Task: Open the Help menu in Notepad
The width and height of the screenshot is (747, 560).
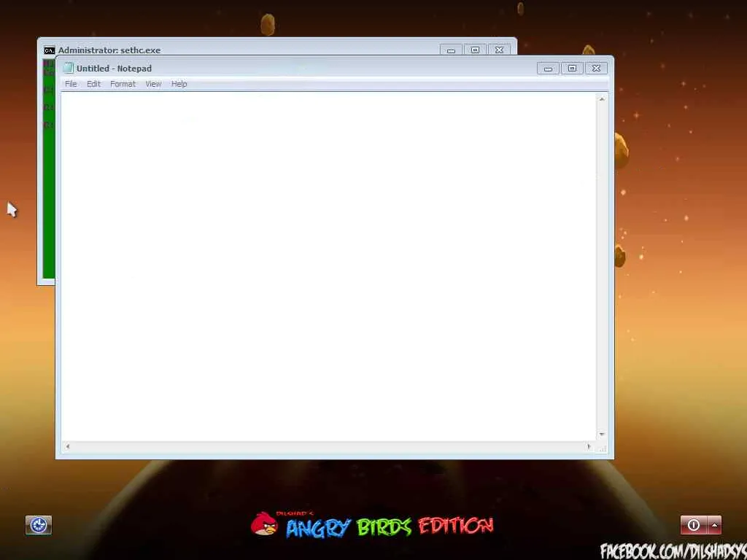Action: 179,84
